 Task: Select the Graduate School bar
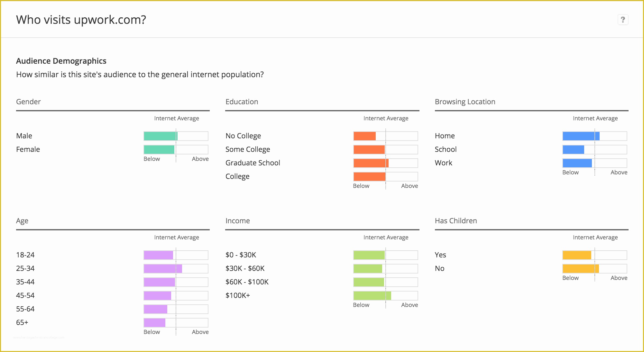coord(385,163)
